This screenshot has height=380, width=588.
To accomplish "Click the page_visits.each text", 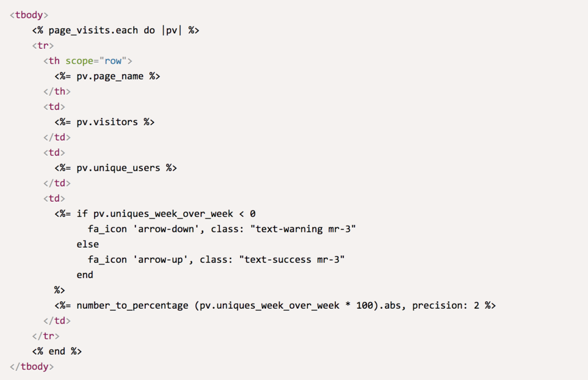I will click(93, 30).
